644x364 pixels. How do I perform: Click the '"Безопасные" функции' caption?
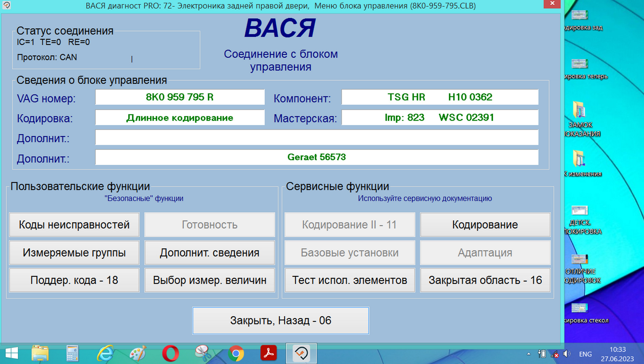click(144, 198)
